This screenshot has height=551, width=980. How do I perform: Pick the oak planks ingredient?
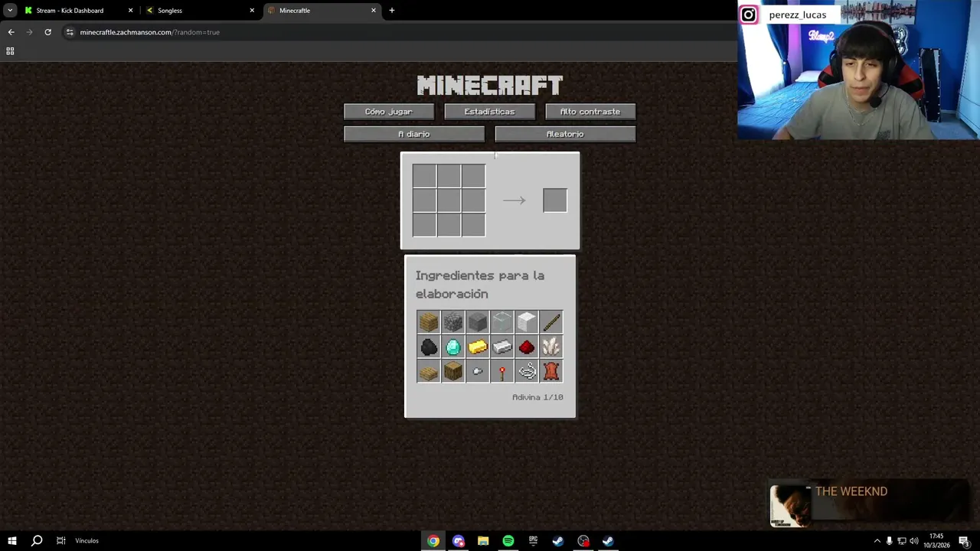(x=429, y=322)
